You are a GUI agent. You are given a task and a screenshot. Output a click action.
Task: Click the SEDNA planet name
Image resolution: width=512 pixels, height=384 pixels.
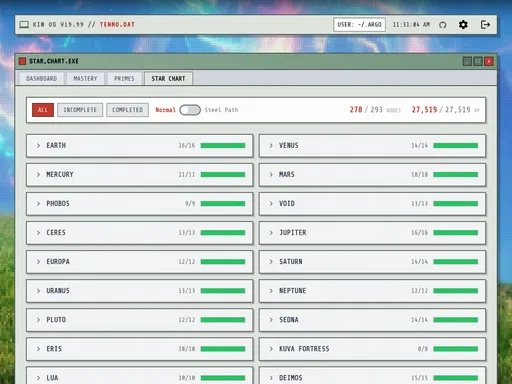[x=289, y=320]
